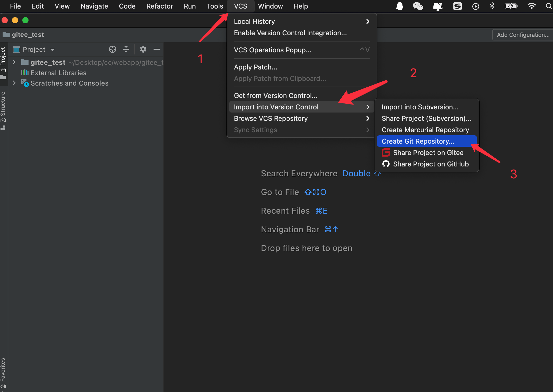
Task: Toggle the Structure tool window tab
Action: click(x=3, y=107)
